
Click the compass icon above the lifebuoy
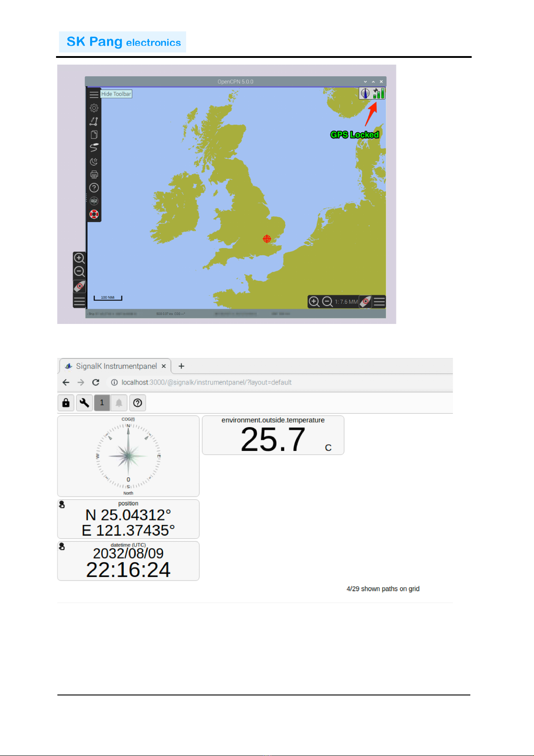[94, 201]
